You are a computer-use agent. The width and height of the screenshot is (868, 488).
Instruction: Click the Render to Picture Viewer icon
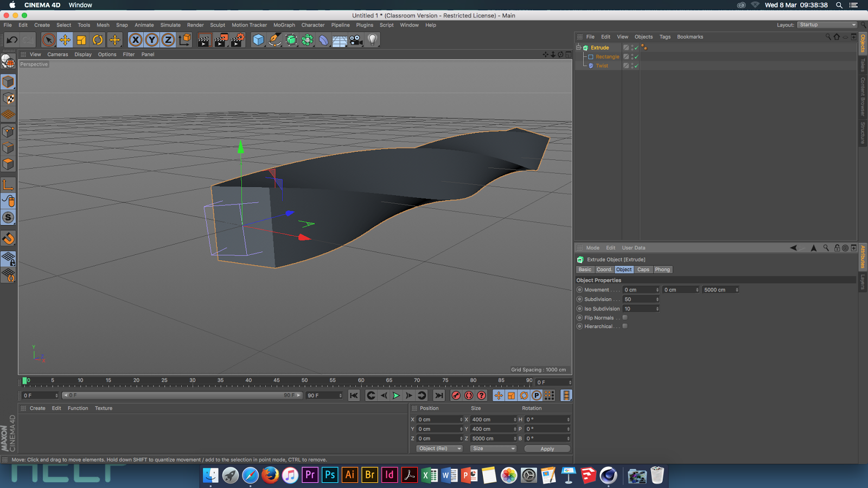pyautogui.click(x=221, y=40)
